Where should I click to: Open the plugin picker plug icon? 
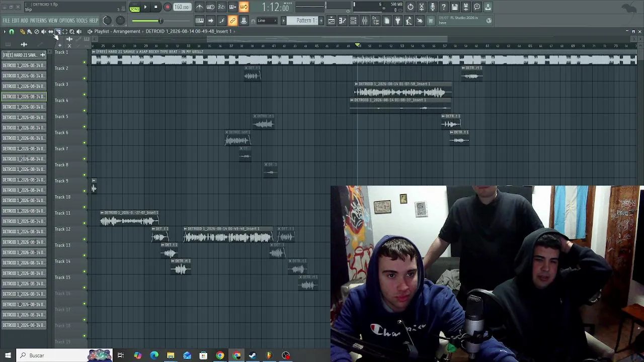(398, 21)
